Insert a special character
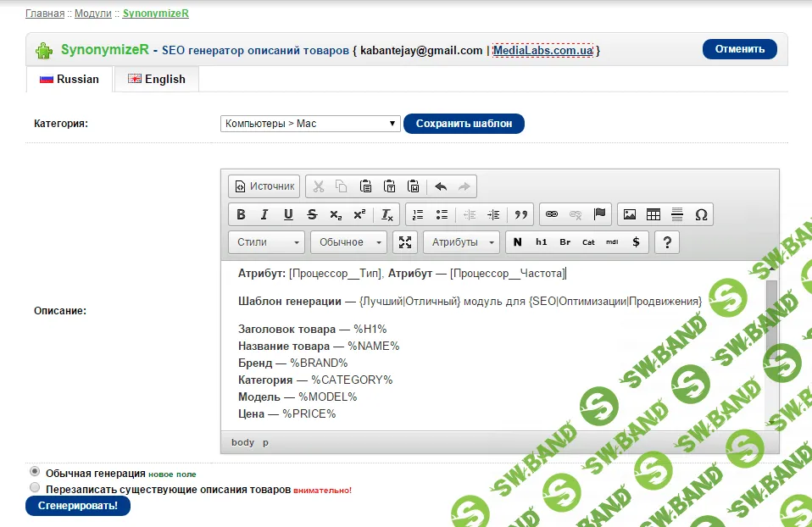Screen dimensions: 812x527 [700, 213]
